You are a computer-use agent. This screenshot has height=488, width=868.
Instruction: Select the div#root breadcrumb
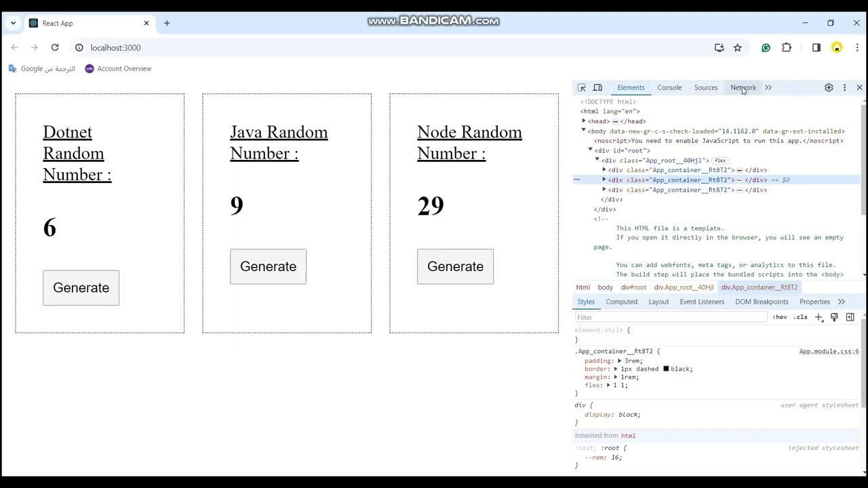(x=633, y=287)
